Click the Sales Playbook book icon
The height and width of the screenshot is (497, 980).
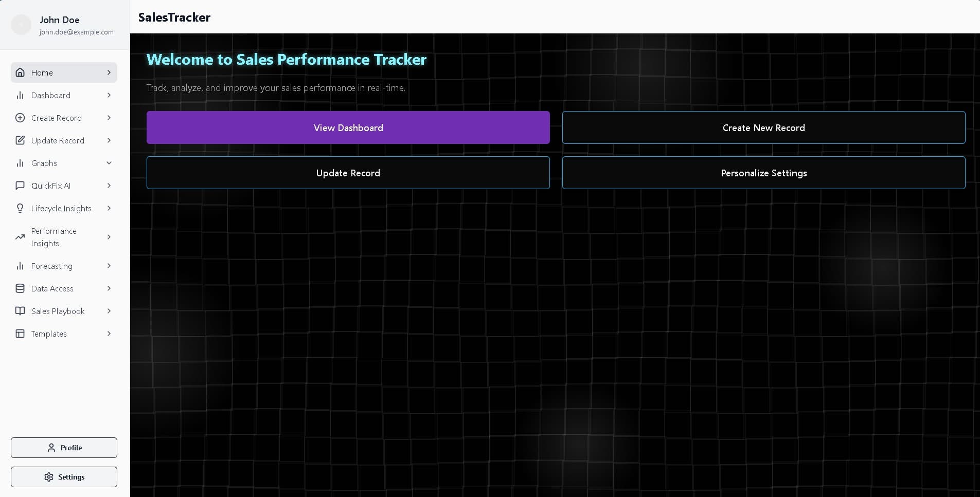click(20, 311)
